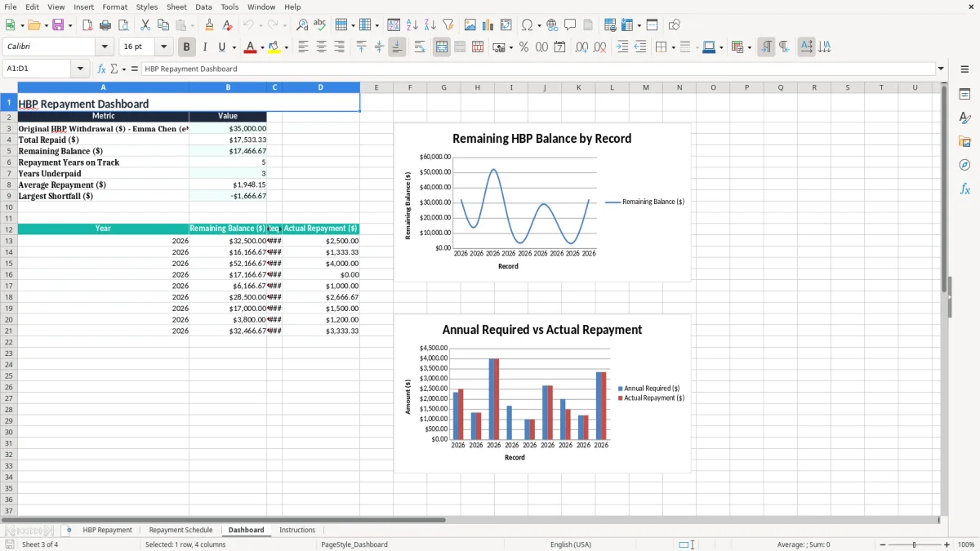Click Insert Special Character omega icon
Screen dimensions: 980x551
[527, 25]
